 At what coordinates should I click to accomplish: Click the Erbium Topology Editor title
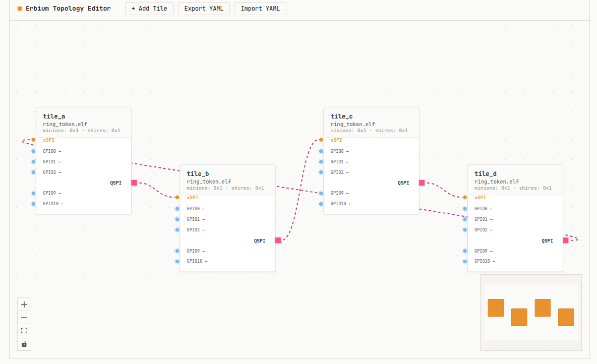(68, 9)
